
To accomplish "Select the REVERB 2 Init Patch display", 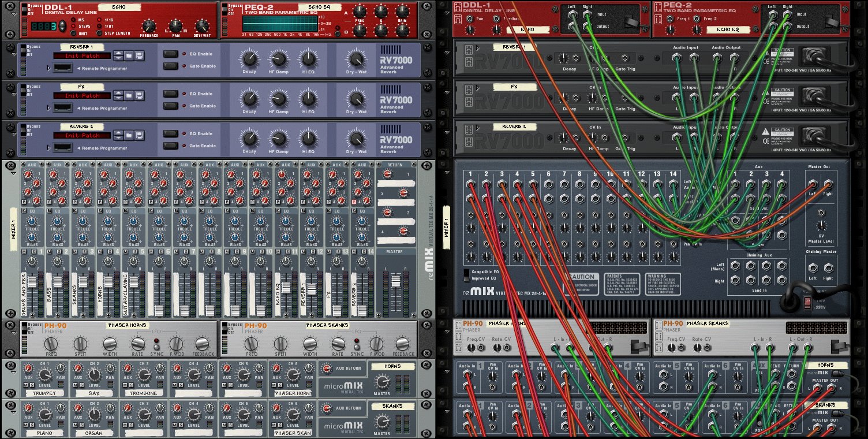I will point(82,136).
